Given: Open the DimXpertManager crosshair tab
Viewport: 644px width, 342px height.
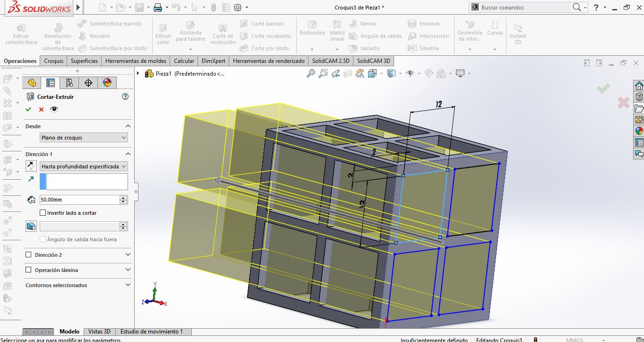Looking at the screenshot, I should tap(88, 83).
